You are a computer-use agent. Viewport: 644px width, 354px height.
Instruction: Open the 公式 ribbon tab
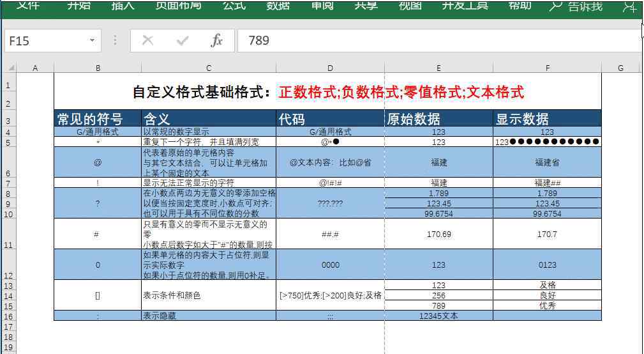click(x=234, y=6)
